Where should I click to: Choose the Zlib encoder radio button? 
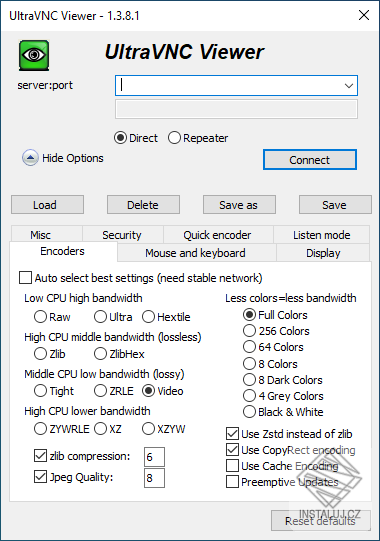[x=40, y=354]
